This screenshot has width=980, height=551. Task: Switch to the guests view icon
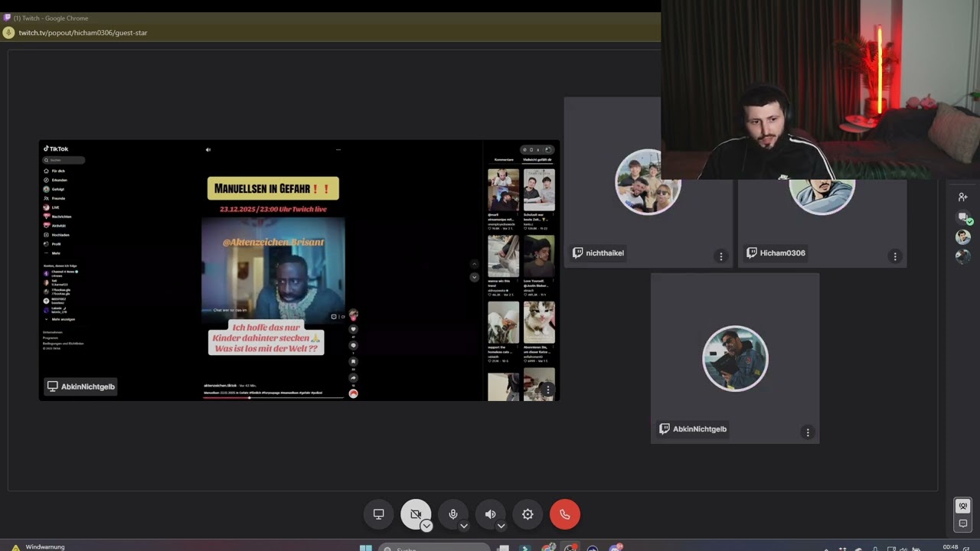tap(963, 506)
